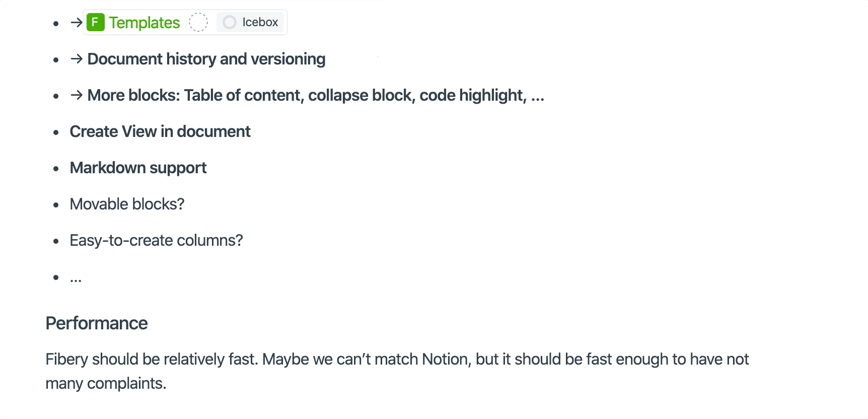Click the gray circle icon inside the Icebox badge
The image size is (868, 419).
230,22
